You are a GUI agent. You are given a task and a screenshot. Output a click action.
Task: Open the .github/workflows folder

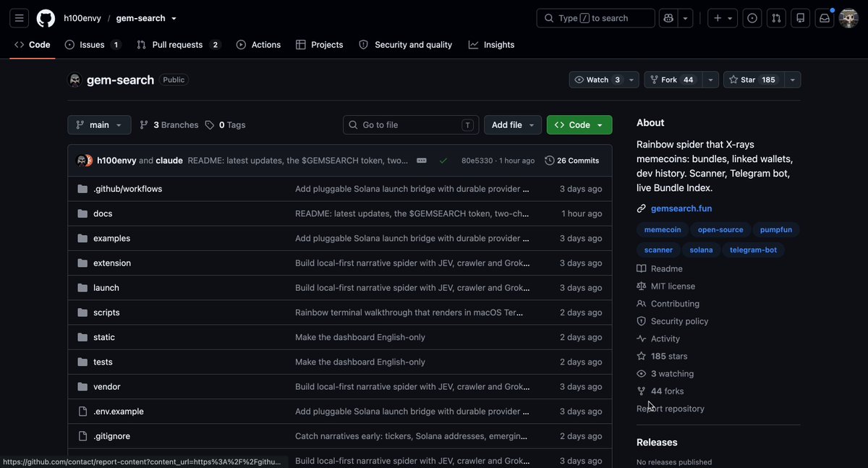point(127,189)
